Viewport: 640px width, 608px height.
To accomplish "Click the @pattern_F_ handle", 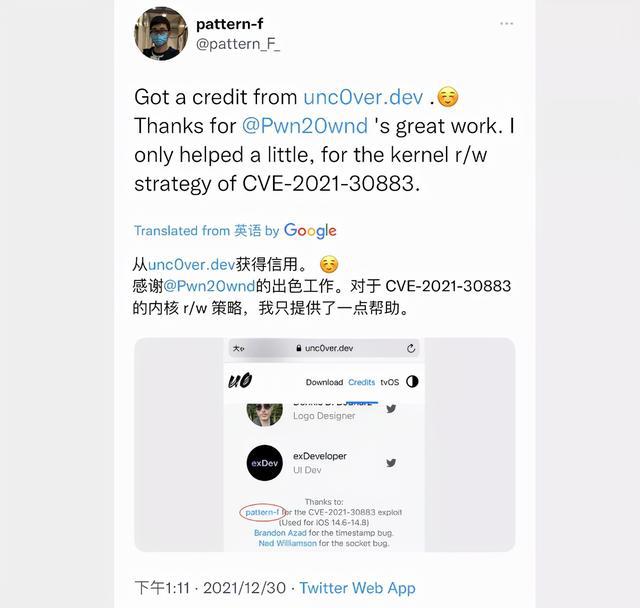I will point(238,44).
